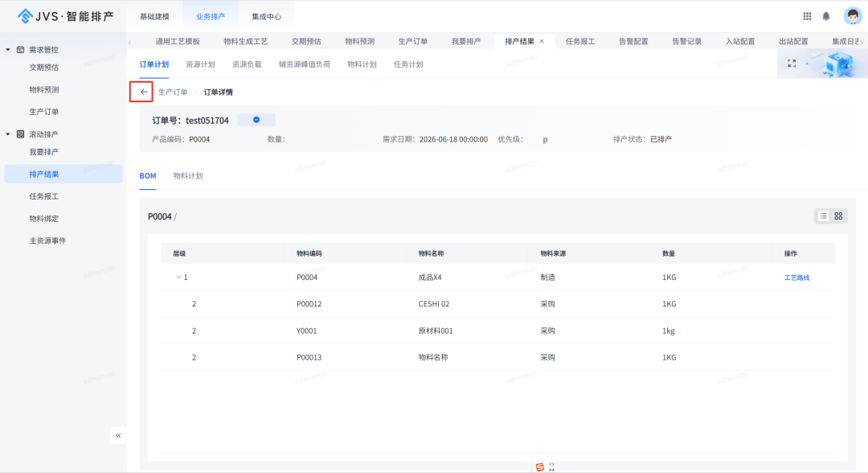Screen dimensions: 868x473
Task: Collapse the 滚动排产 menu group
Action: (8, 134)
